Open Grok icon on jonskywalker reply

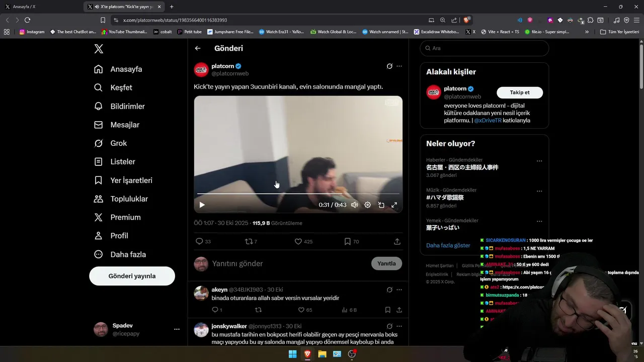pos(389,326)
